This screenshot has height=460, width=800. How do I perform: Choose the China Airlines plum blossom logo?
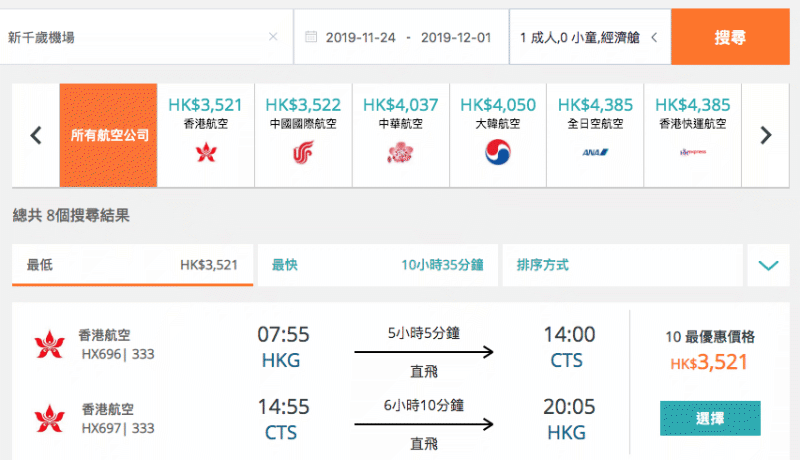401,152
